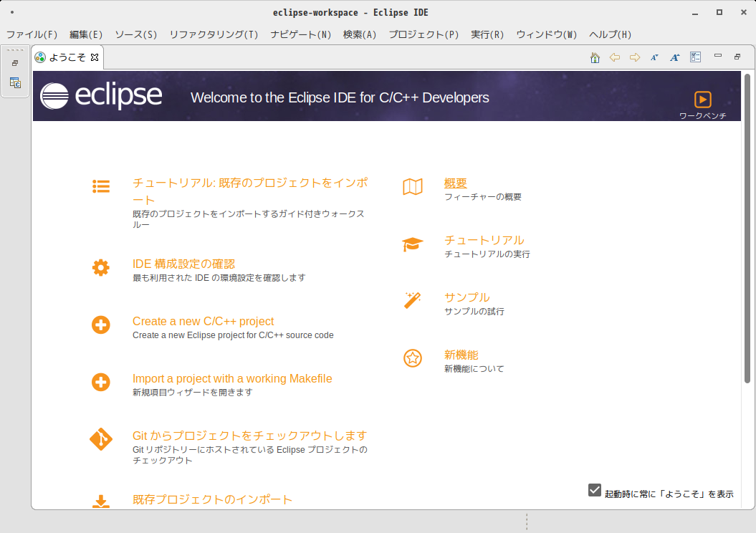Open the リファクタリング(T) menu

pos(214,34)
